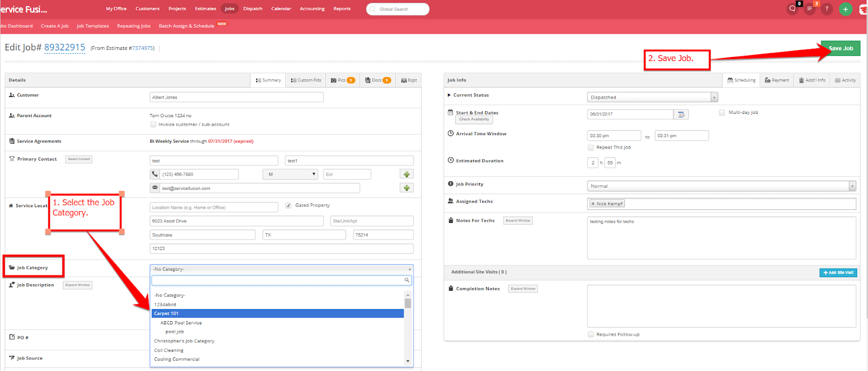The width and height of the screenshot is (868, 371).
Task: Remove Nick Kempf tech with the x icon
Action: point(593,204)
